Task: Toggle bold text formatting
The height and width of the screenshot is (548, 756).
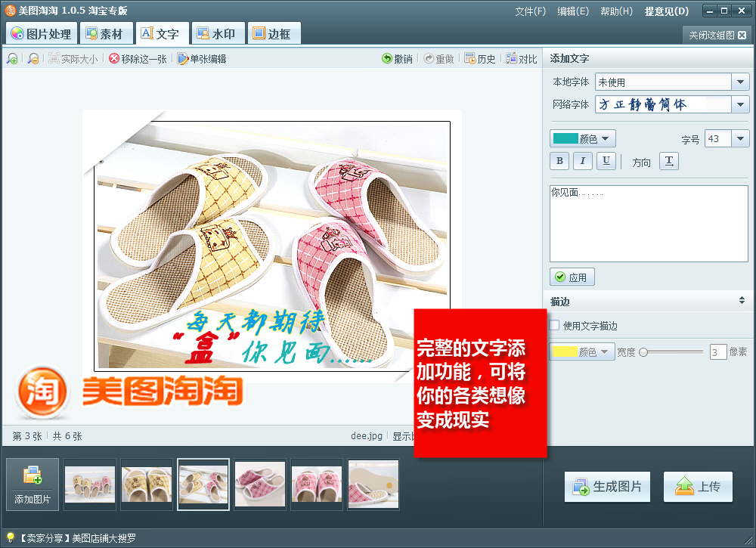Action: click(x=559, y=161)
